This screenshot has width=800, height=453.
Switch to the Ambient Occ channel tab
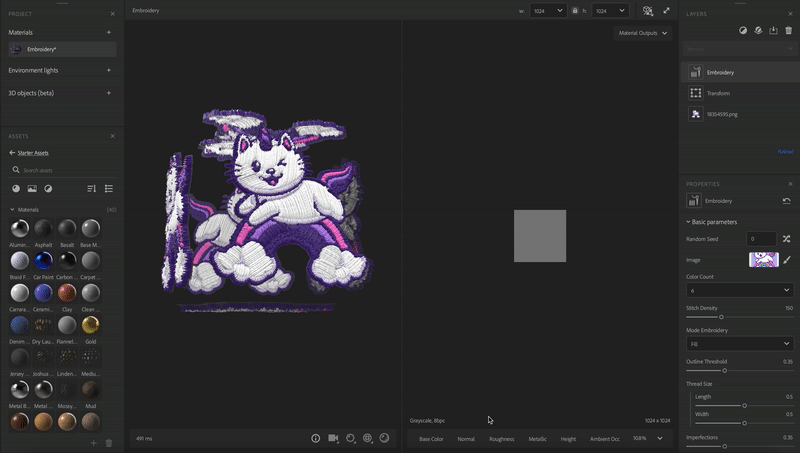coord(605,439)
